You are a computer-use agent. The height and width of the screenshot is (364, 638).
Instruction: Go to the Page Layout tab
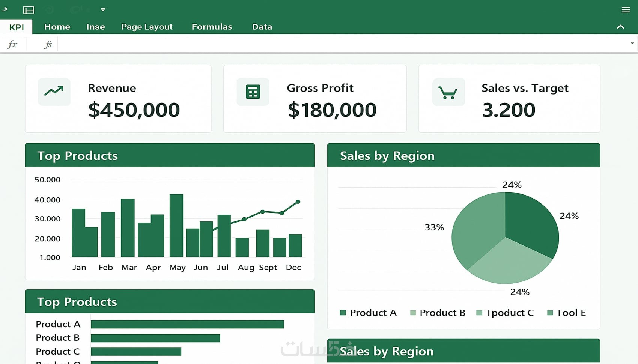147,27
